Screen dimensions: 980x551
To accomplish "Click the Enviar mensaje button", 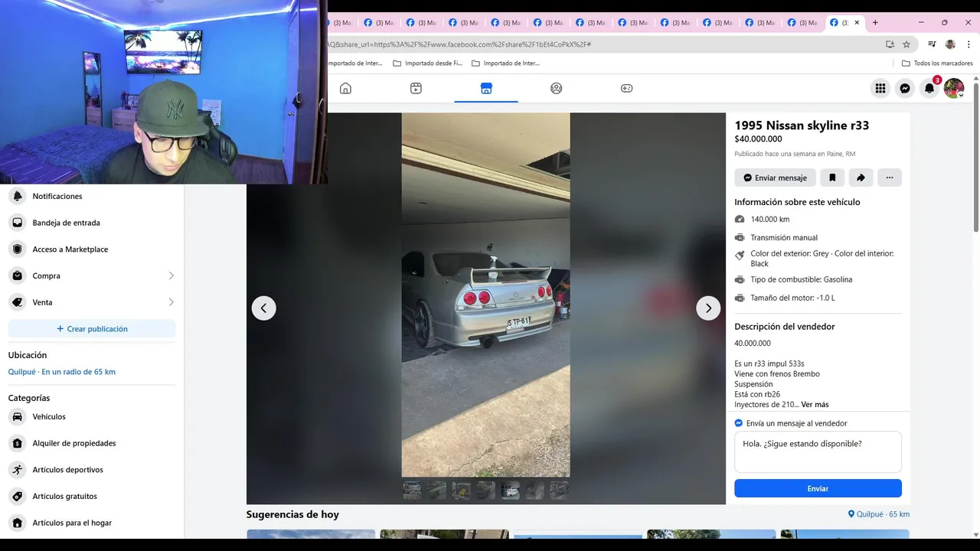I will [x=775, y=178].
